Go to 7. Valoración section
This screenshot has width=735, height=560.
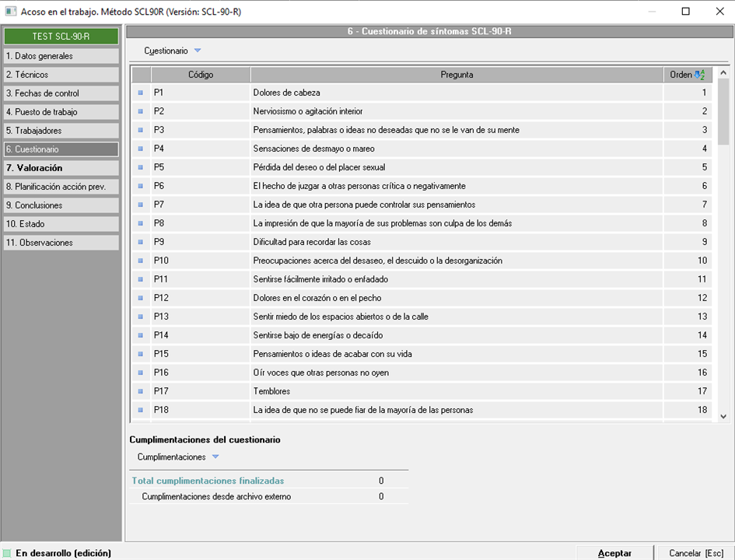tap(61, 168)
